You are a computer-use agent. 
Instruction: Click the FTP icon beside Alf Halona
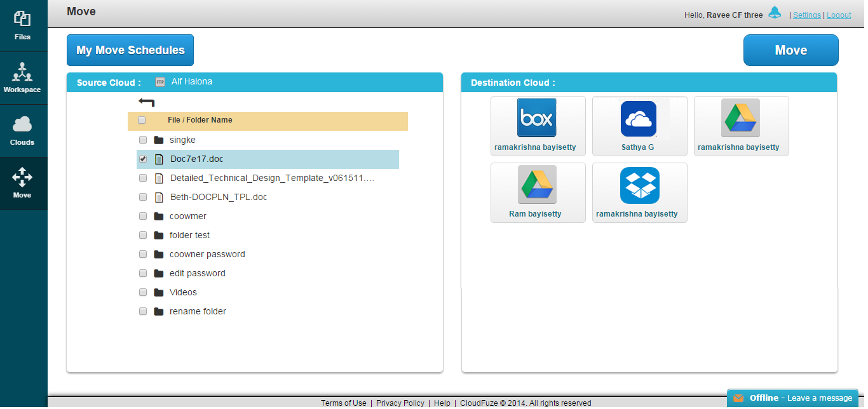pos(160,82)
